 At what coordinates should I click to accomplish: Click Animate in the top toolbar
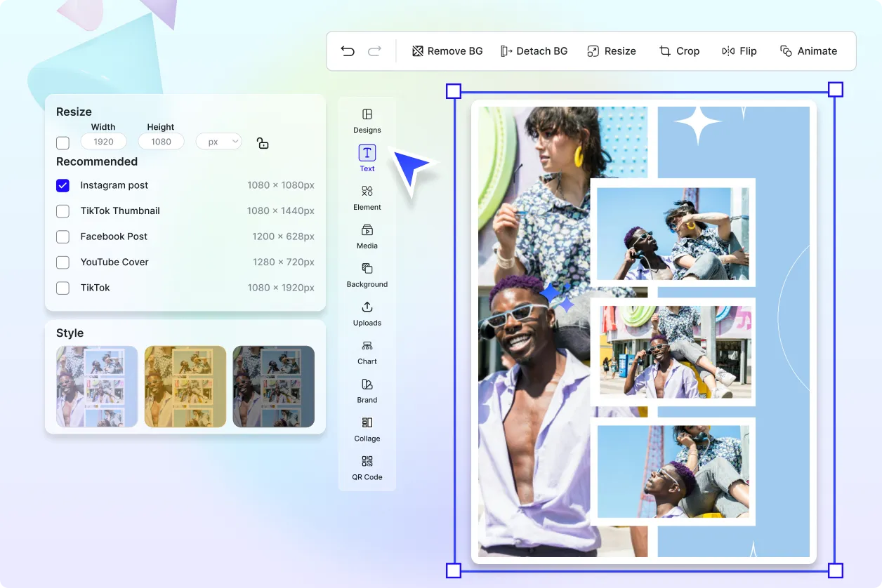(808, 51)
